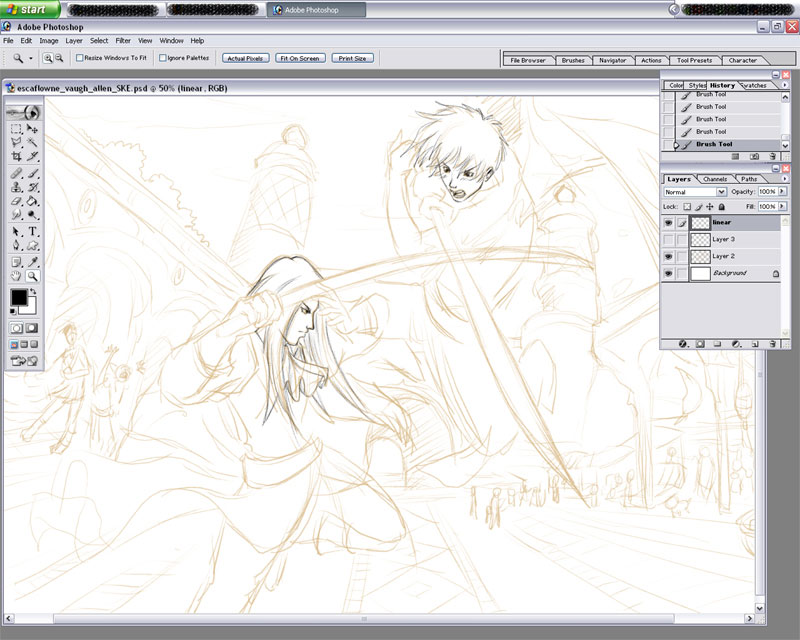This screenshot has width=800, height=640.
Task: Open the Filter menu
Action: [x=123, y=41]
